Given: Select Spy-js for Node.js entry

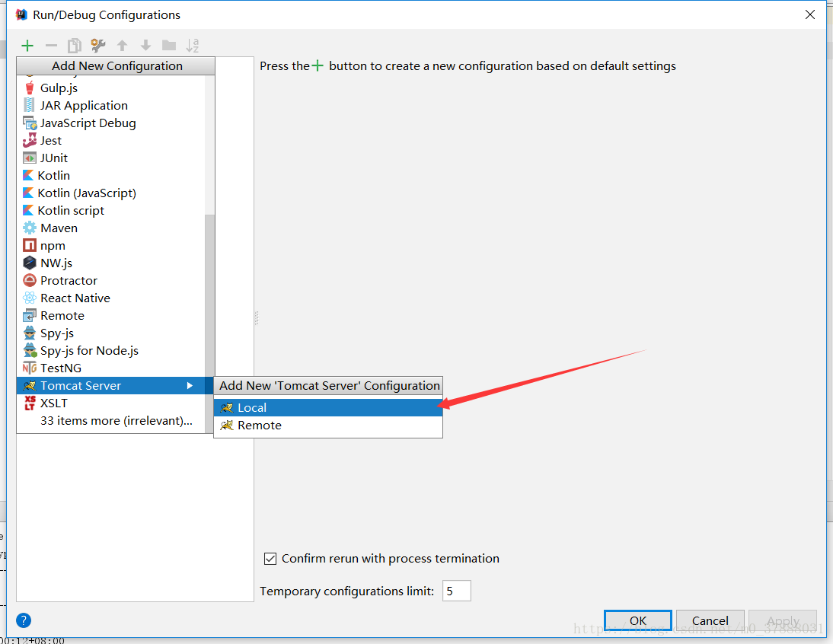Looking at the screenshot, I should 110,351.
